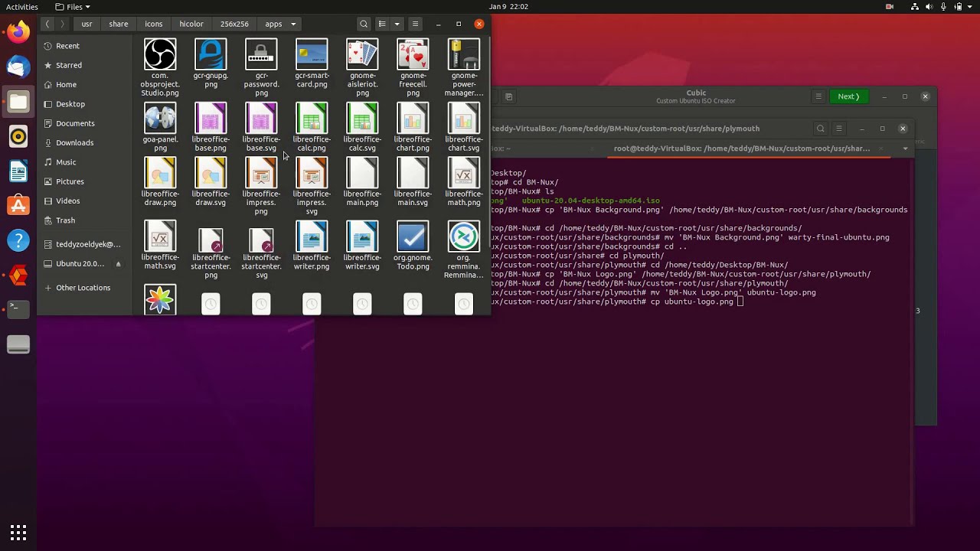Launch Thunderbird mail from the dock

[x=18, y=67]
